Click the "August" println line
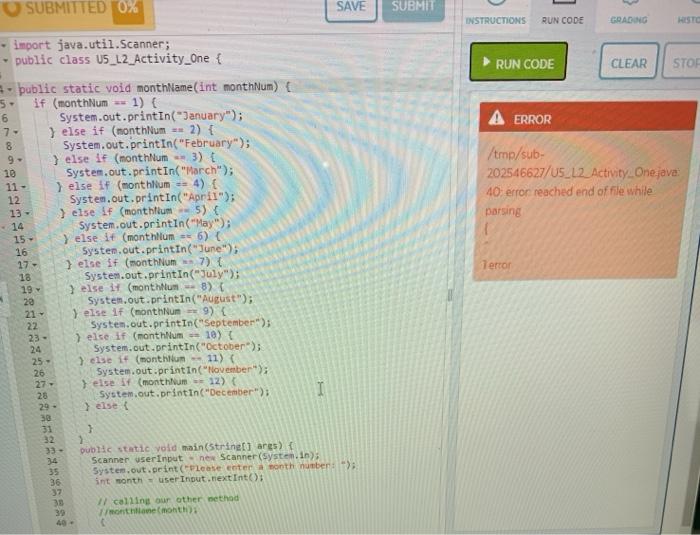This screenshot has height=535, width=700. click(170, 300)
